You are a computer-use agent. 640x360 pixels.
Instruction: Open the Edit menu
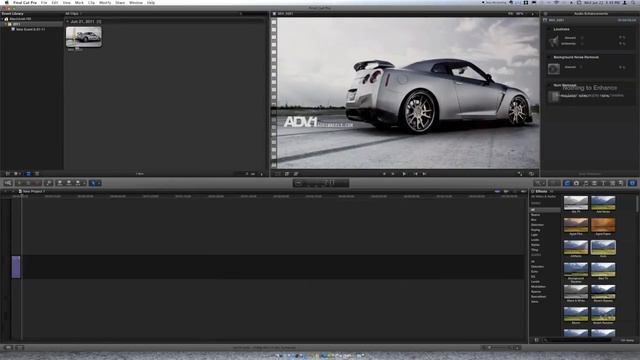pyautogui.click(x=55, y=2)
